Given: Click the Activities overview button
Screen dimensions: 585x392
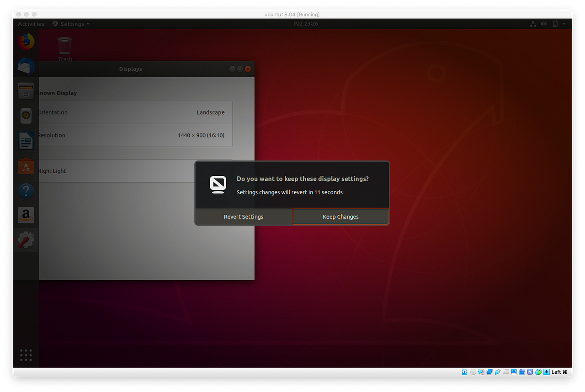Looking at the screenshot, I should pos(31,24).
